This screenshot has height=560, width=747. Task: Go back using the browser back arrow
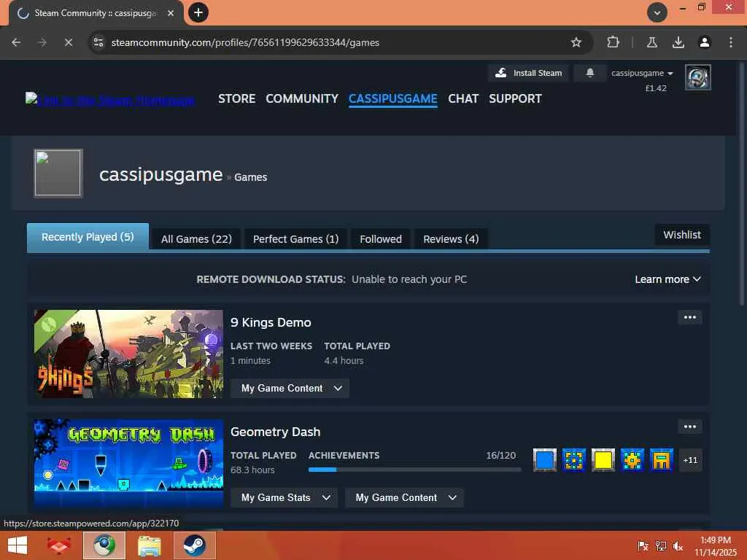[16, 42]
